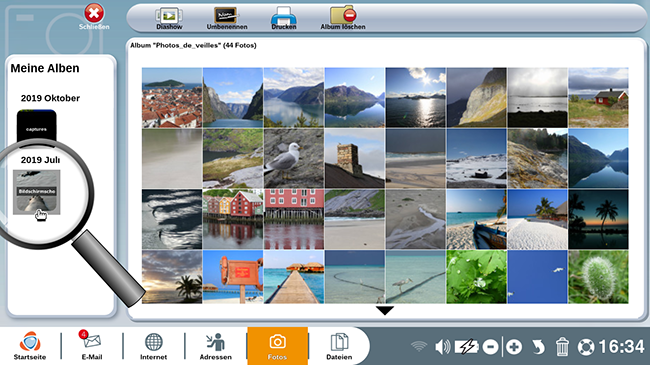The image size is (650, 365).
Task: Print photos with the Drucken icon
Action: (x=284, y=19)
